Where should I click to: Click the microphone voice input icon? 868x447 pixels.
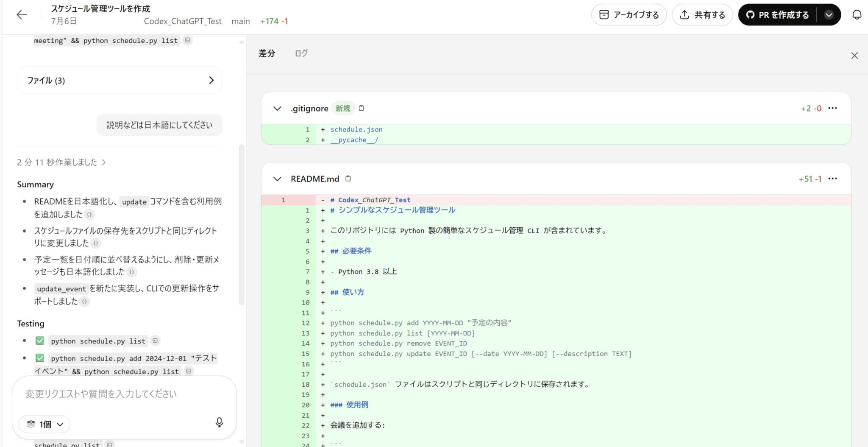click(x=219, y=422)
